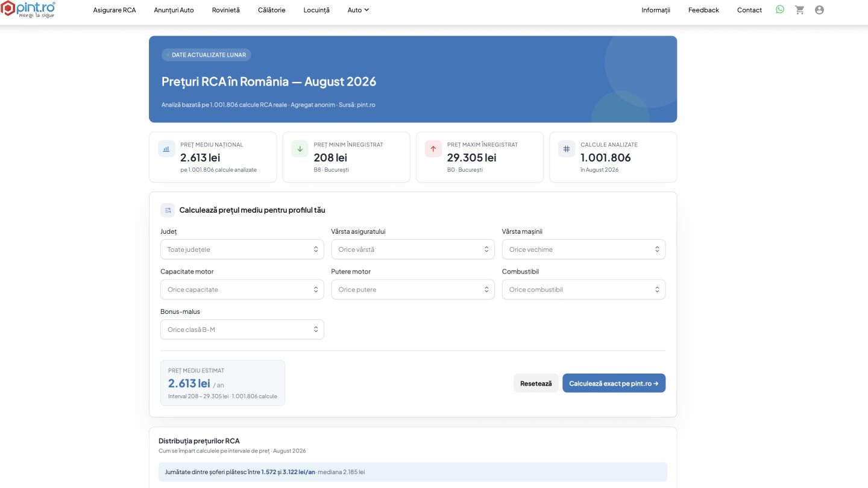Click the Resetează button
Screen dimensions: 868x488
536,383
